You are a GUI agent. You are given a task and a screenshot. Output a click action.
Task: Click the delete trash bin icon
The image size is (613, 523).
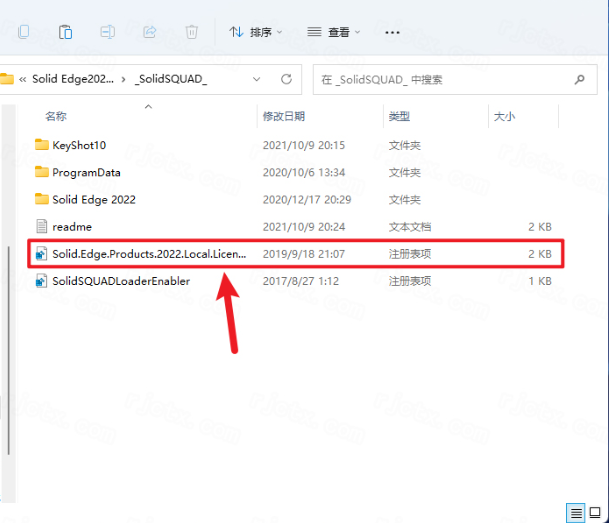point(190,32)
